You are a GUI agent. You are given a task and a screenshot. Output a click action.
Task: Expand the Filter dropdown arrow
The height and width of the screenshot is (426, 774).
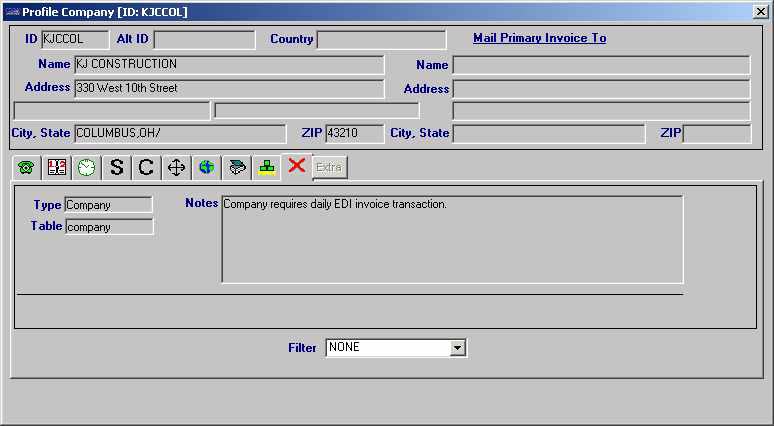click(x=458, y=348)
